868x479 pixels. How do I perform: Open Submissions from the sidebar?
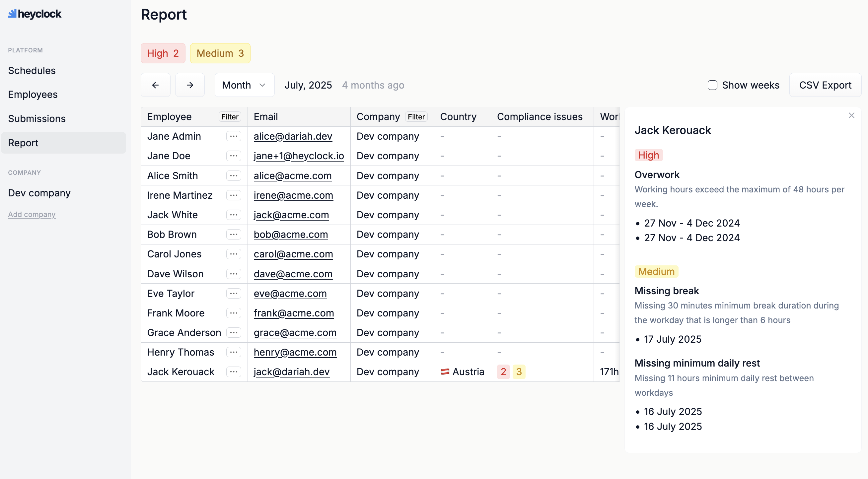(x=37, y=118)
